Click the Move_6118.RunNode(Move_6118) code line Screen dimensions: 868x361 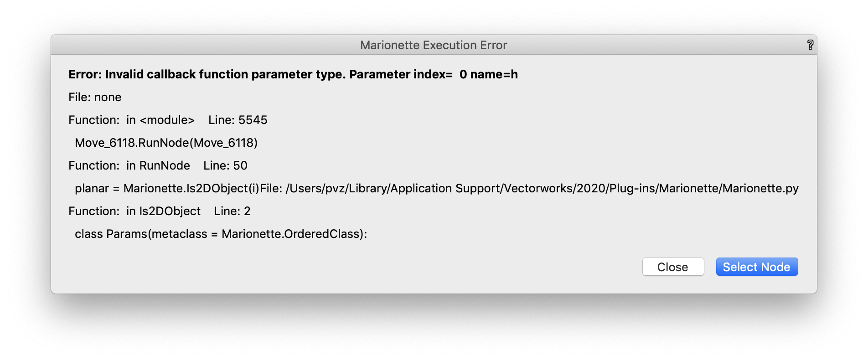click(x=166, y=143)
